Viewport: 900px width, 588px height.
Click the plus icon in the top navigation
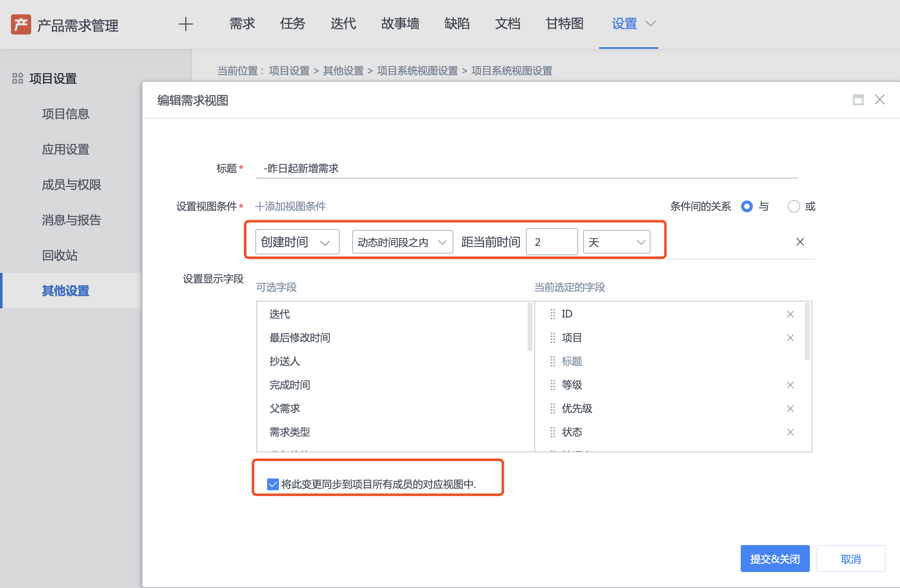(x=185, y=24)
